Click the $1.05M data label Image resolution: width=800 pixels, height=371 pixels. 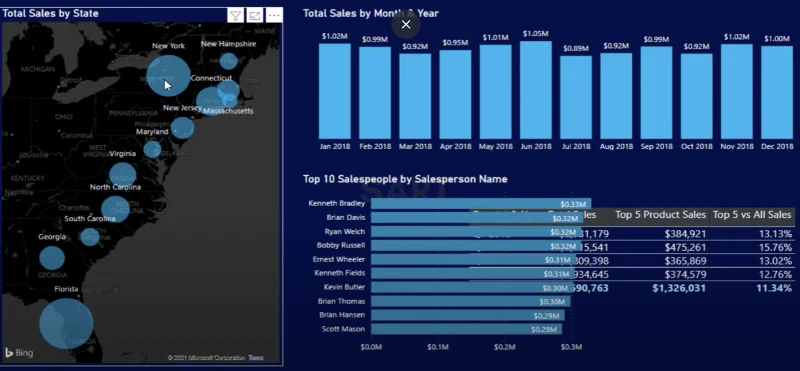536,34
